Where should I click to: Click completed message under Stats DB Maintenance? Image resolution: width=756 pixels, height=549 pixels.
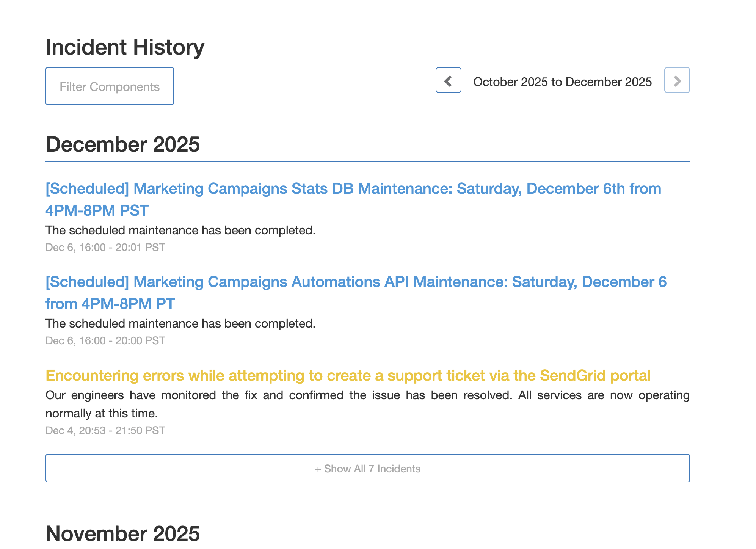(180, 231)
